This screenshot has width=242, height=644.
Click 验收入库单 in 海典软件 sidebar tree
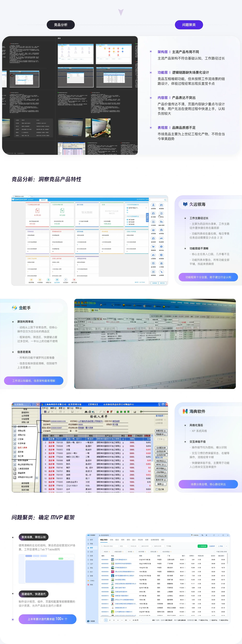click(x=23, y=448)
